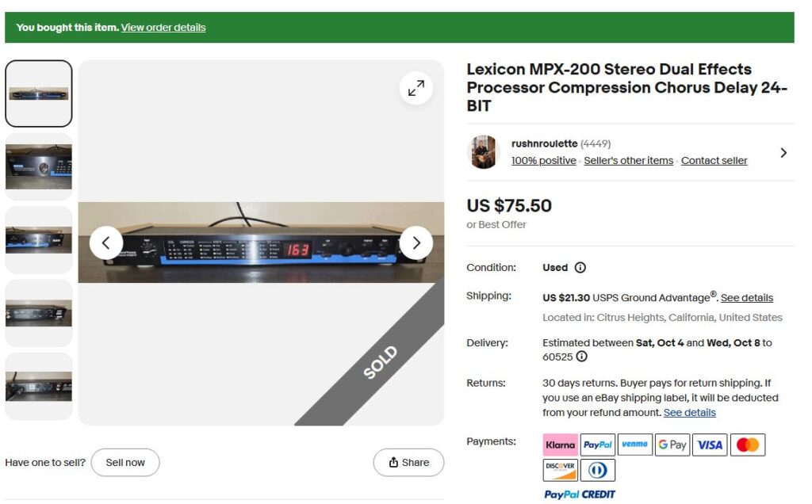
Task: Open the image enlarge view
Action: coord(416,87)
